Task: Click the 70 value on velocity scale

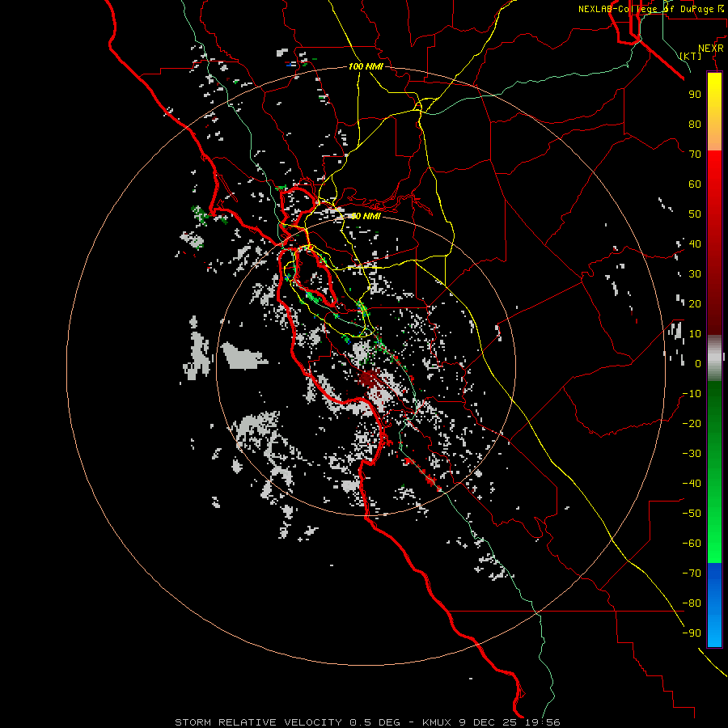Action: [695, 154]
